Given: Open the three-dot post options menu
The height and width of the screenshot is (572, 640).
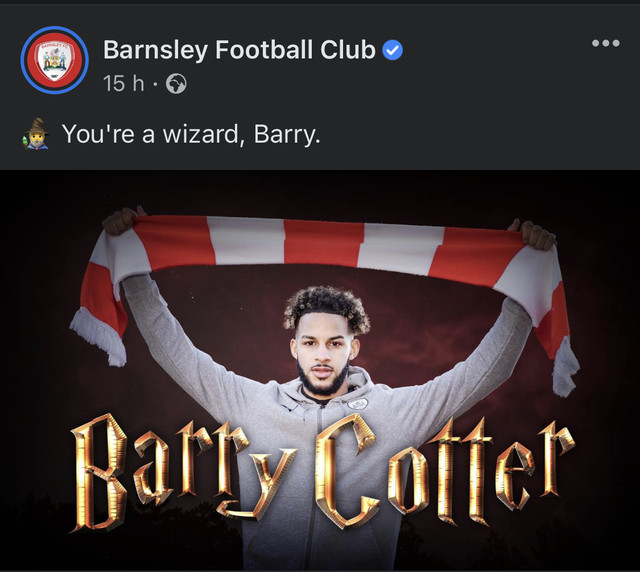Looking at the screenshot, I should tap(606, 43).
